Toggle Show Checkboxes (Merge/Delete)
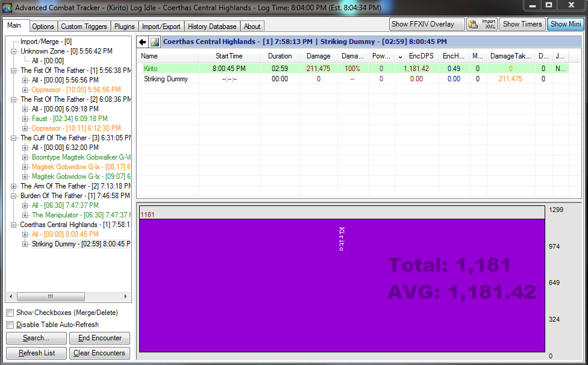588x365 pixels. (x=10, y=313)
